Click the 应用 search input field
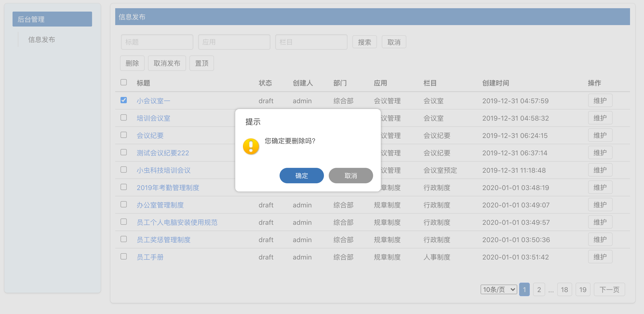This screenshot has height=314, width=644. [x=234, y=42]
